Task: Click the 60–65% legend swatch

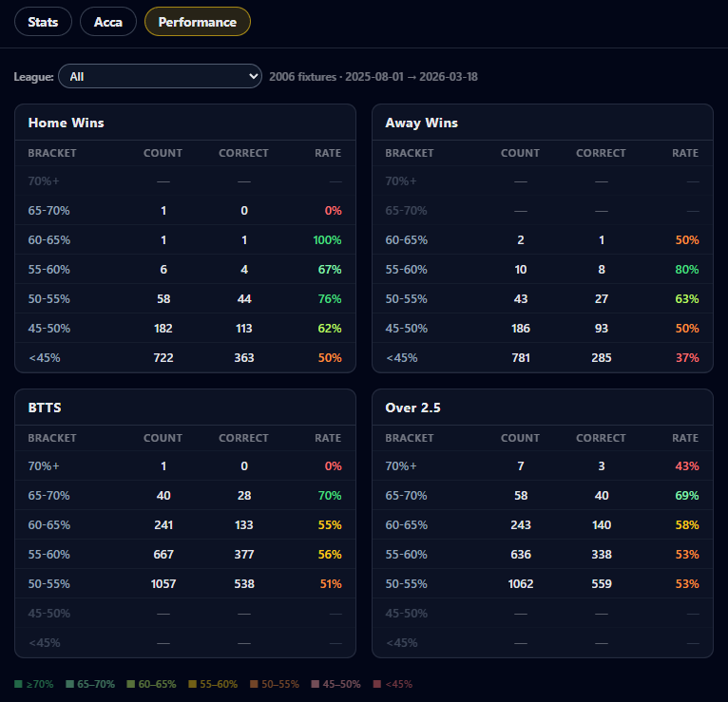Action: pyautogui.click(x=132, y=684)
